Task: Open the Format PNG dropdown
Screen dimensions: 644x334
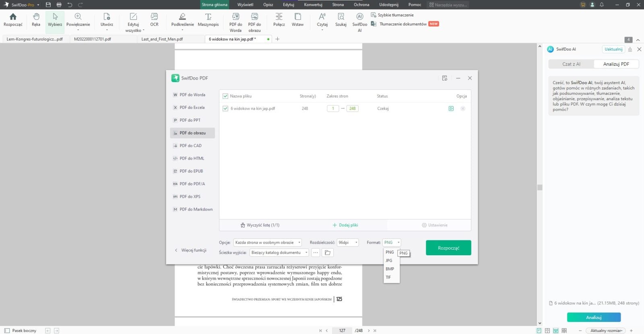Action: 392,242
